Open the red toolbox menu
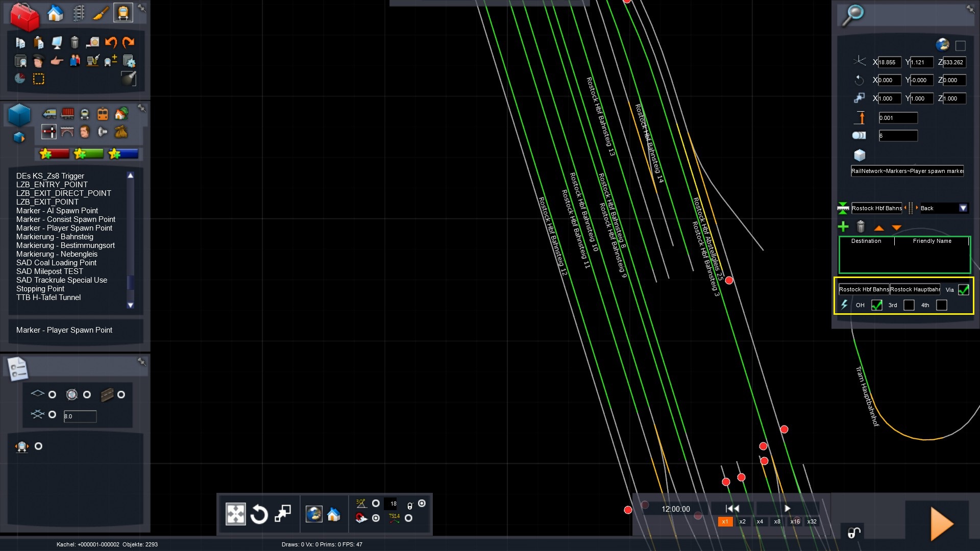980x551 pixels. click(24, 16)
